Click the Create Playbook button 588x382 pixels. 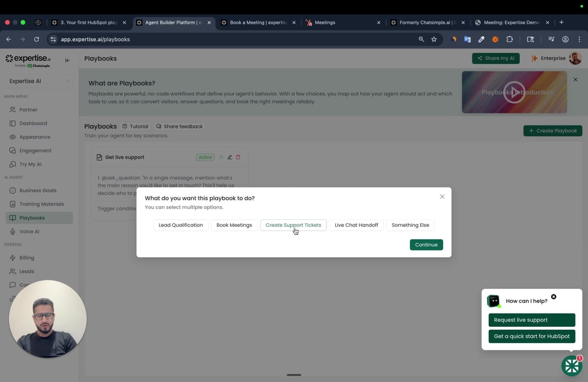tap(553, 130)
